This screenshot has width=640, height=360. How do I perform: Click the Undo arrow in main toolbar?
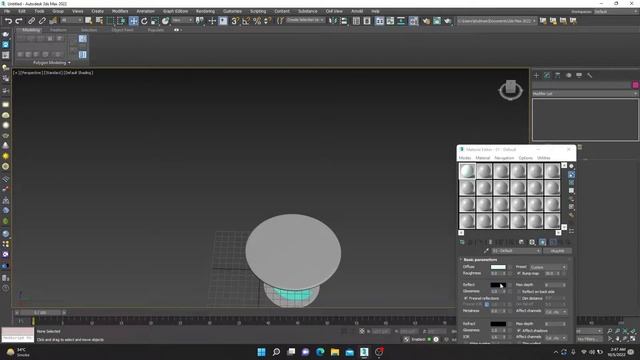tap(8, 21)
